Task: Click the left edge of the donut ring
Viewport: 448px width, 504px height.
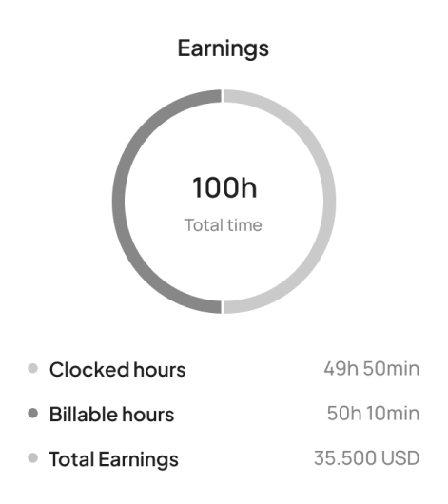Action: (x=118, y=202)
